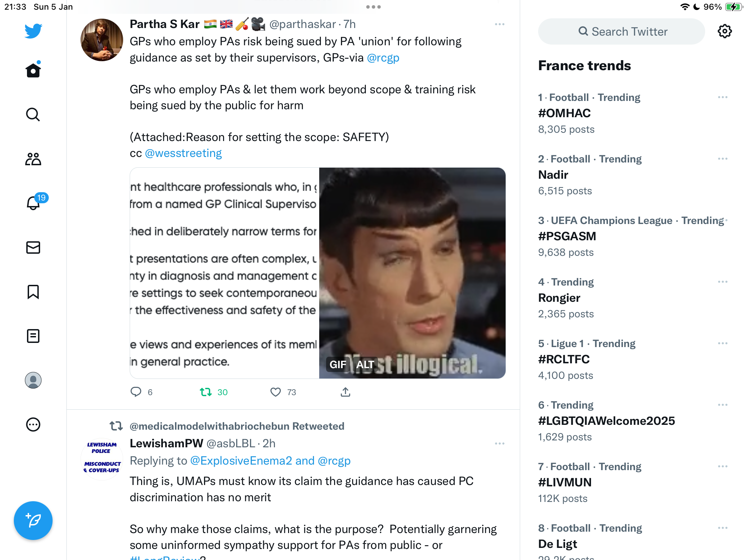Click the Search Twitter field
747x560 pixels.
[621, 31]
